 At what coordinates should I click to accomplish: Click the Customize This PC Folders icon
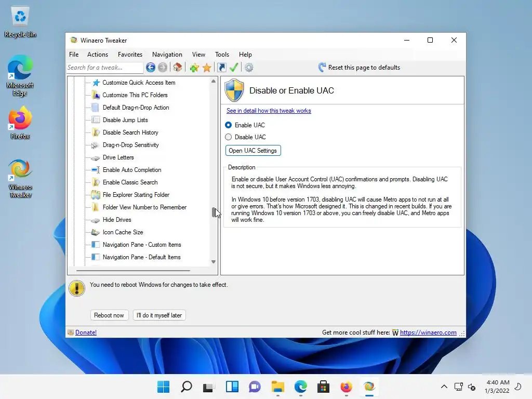click(96, 95)
